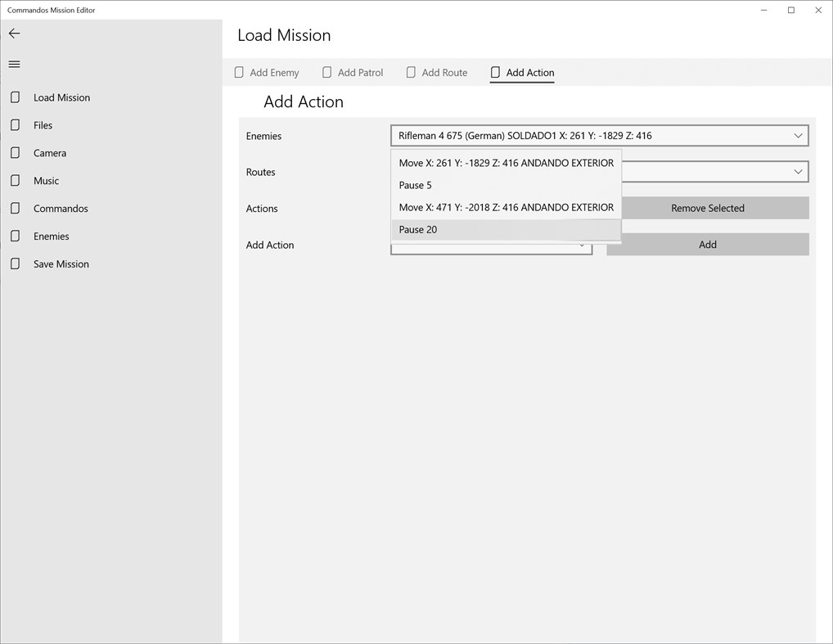833x644 pixels.
Task: Click the Add Route tab icon
Action: click(x=411, y=72)
